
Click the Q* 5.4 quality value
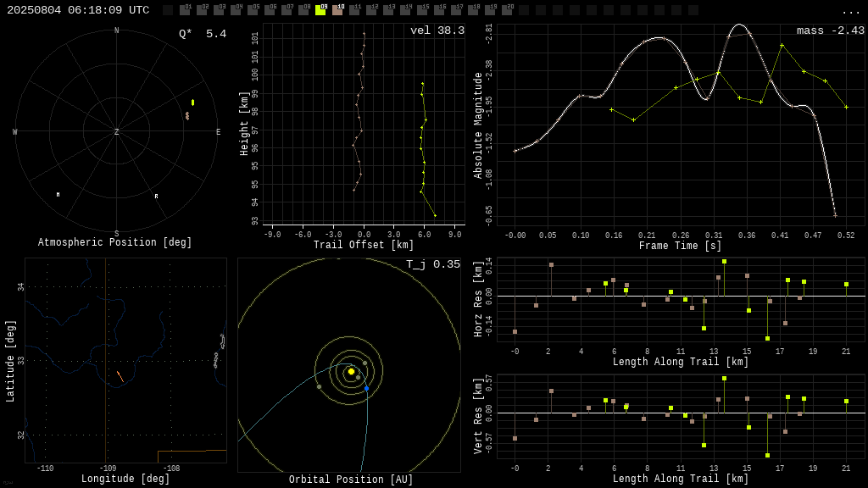pyautogui.click(x=203, y=34)
